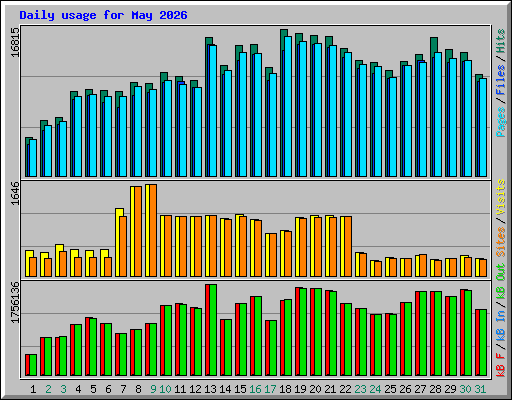Click the green kB Out bar for day 30
Viewport: 512px width, 400px height.
coord(468,333)
